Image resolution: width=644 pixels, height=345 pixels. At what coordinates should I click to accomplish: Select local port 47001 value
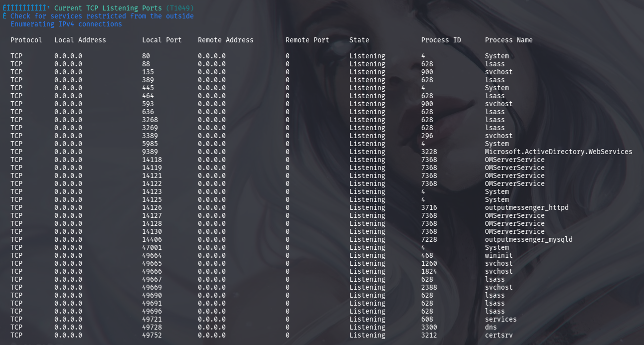tap(152, 247)
